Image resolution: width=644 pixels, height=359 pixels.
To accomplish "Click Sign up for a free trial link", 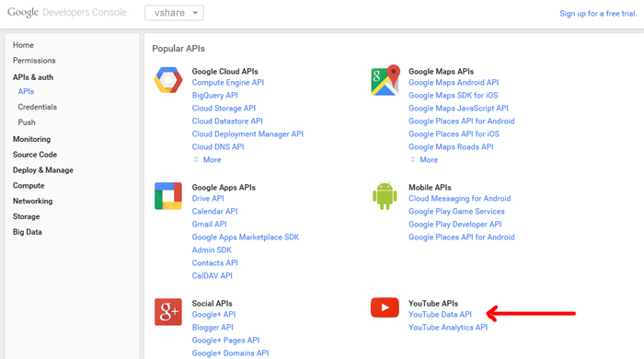I will point(598,14).
